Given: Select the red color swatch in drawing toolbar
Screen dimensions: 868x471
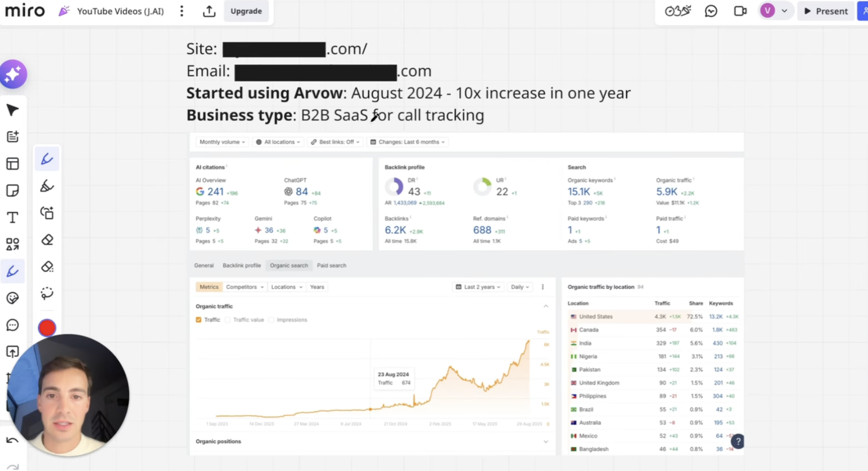Looking at the screenshot, I should pyautogui.click(x=47, y=328).
